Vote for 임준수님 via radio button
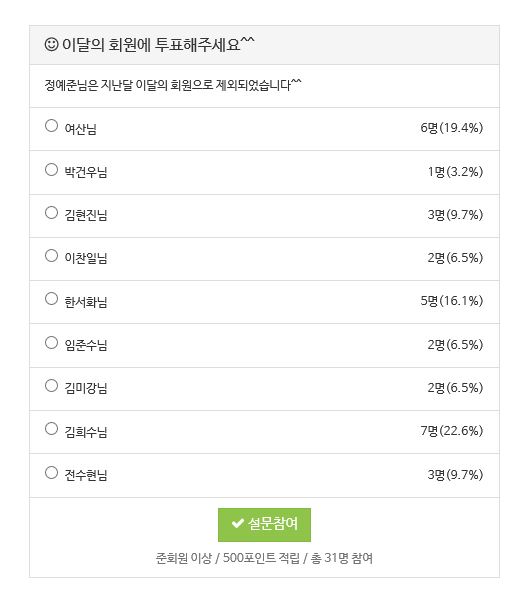527x607 pixels. [x=51, y=342]
